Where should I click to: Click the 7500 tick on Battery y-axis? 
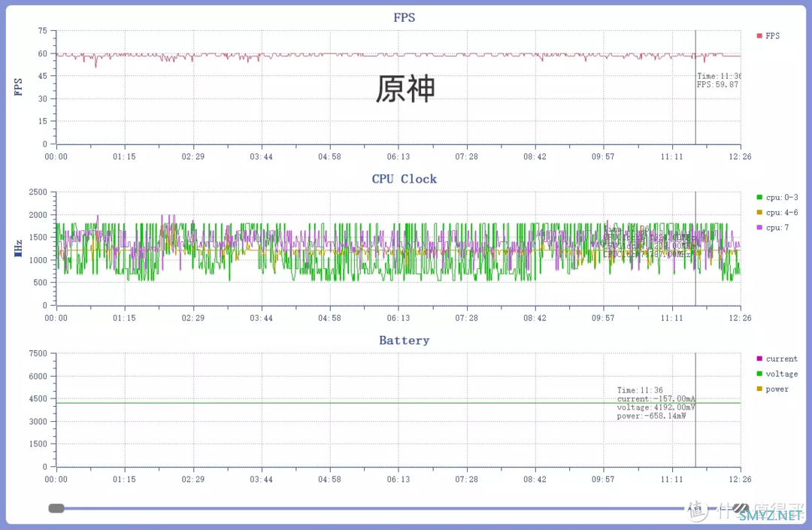tap(38, 353)
